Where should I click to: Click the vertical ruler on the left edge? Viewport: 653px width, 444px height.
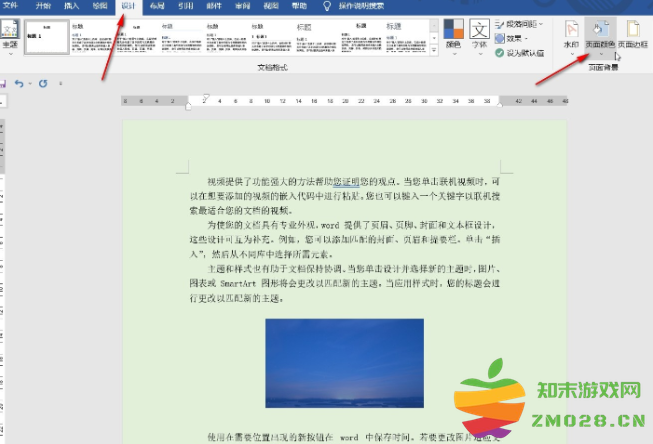[2, 281]
